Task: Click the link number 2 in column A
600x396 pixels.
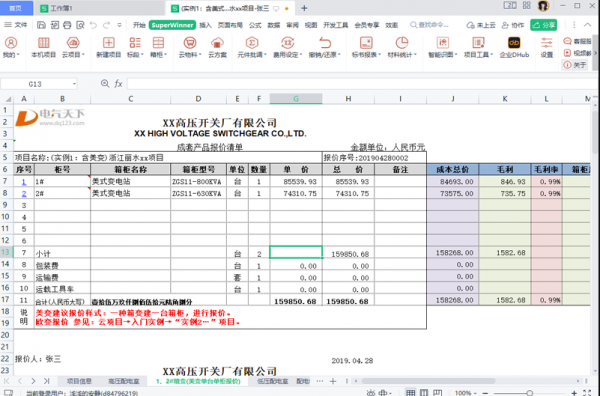Action: (24, 194)
